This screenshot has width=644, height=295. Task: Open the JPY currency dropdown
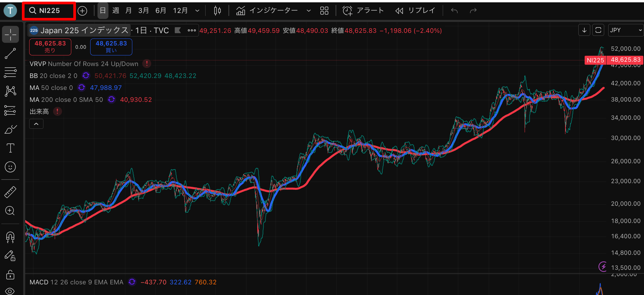[625, 30]
